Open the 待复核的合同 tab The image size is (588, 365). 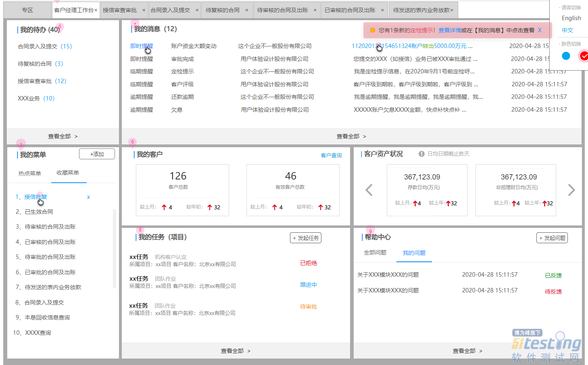tap(223, 10)
